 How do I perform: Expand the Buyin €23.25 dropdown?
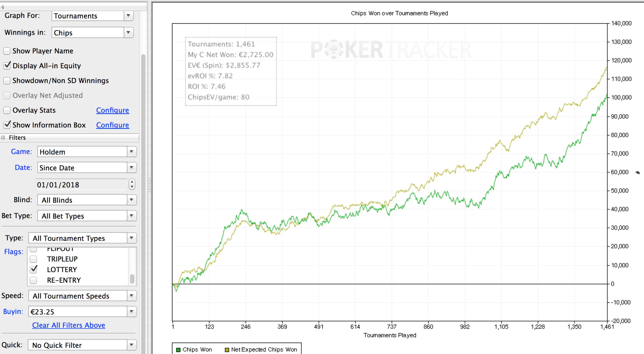(x=82, y=311)
